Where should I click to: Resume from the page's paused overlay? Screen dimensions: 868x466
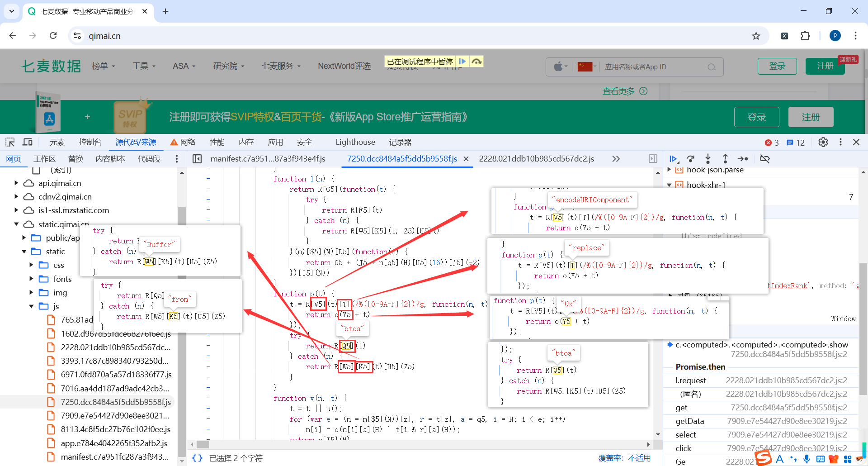[x=462, y=62]
